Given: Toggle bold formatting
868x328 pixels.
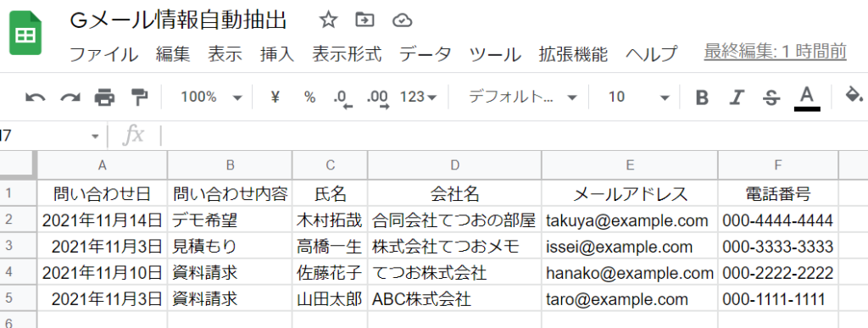Looking at the screenshot, I should 702,98.
